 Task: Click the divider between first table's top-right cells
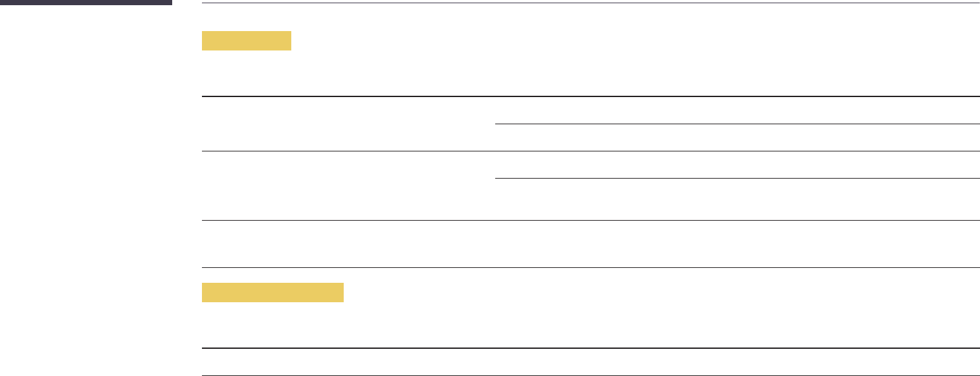(737, 124)
